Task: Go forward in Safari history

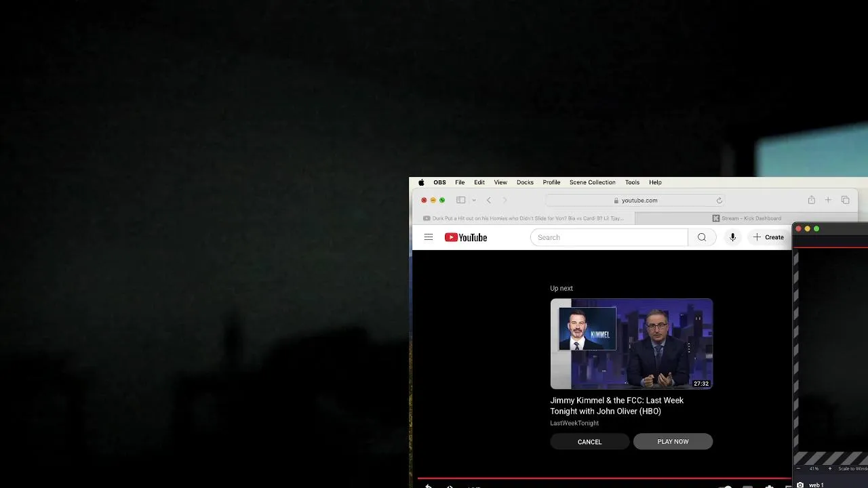Action: [505, 200]
